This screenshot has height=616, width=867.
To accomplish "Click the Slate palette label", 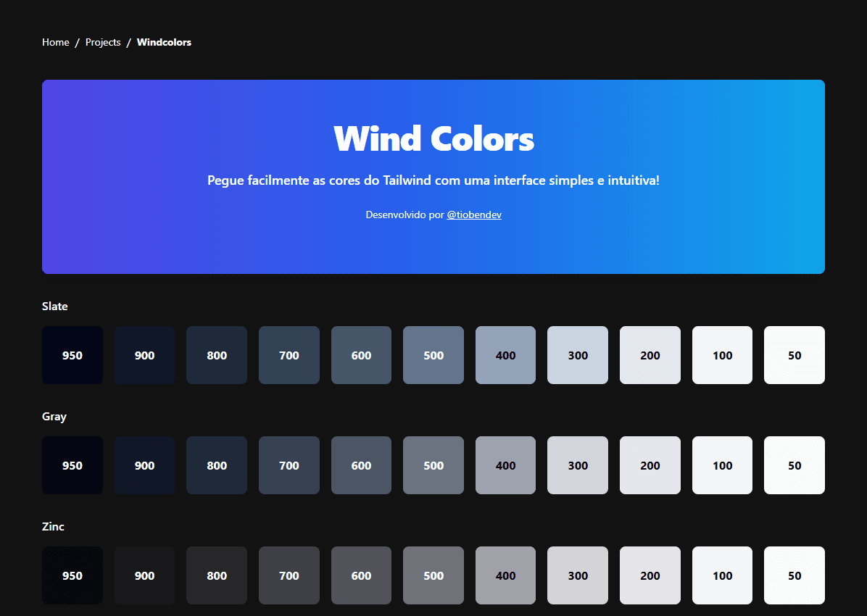I will (55, 307).
